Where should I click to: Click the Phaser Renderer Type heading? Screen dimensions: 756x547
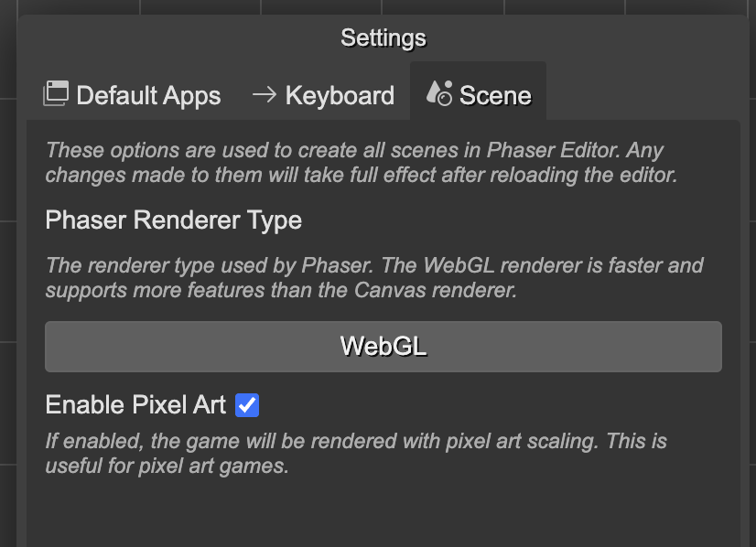(x=174, y=220)
